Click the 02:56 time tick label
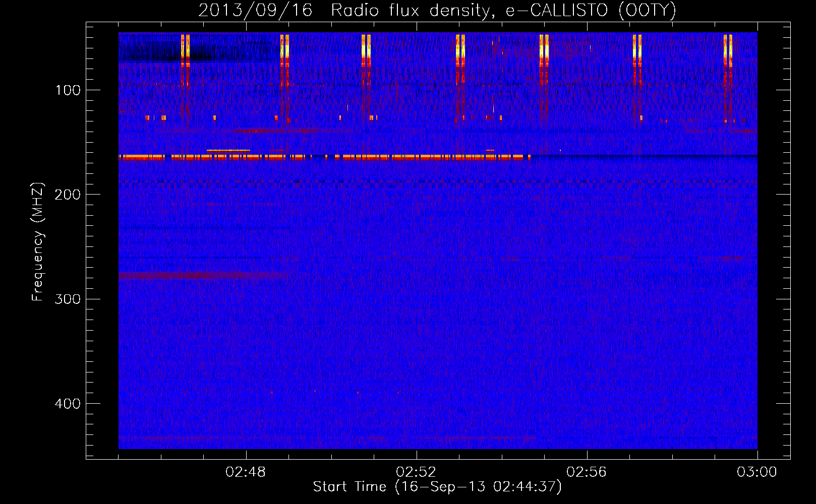Image resolution: width=816 pixels, height=504 pixels. (587, 472)
